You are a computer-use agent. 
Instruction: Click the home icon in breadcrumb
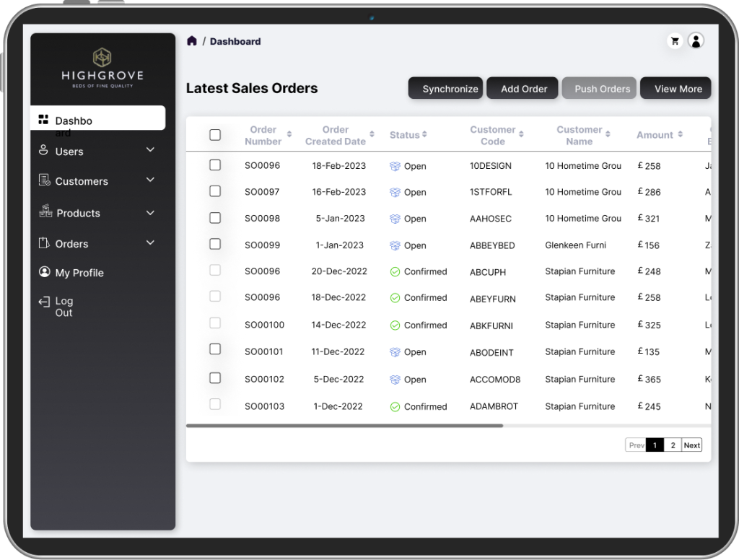(192, 41)
